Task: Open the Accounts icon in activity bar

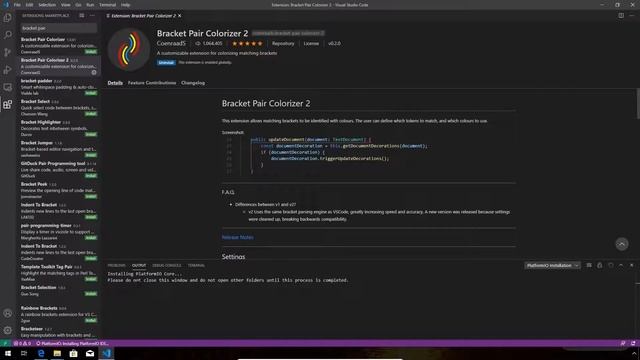Action: point(7,313)
